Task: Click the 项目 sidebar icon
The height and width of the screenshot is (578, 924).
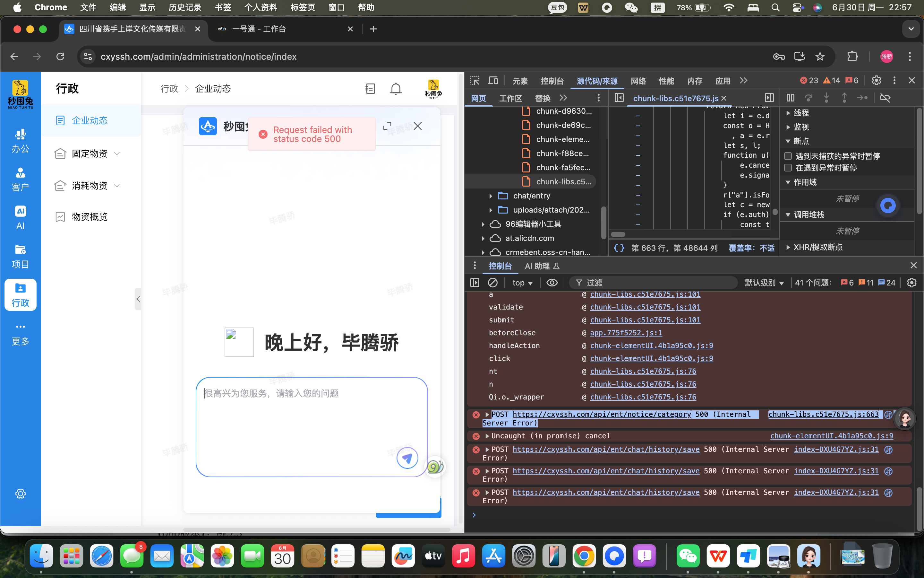Action: 20,256
